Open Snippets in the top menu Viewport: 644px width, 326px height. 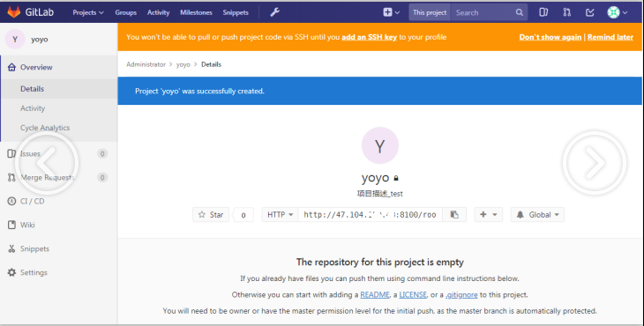click(236, 12)
